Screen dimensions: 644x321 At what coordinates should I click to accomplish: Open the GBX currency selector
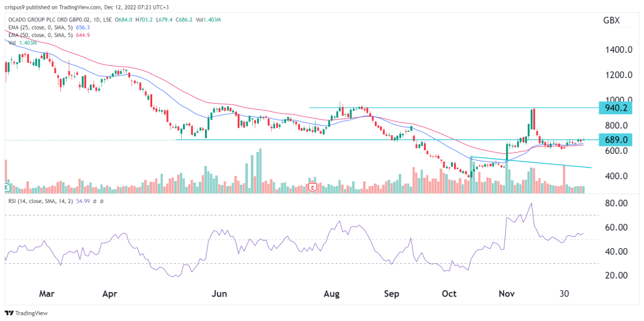(x=611, y=21)
